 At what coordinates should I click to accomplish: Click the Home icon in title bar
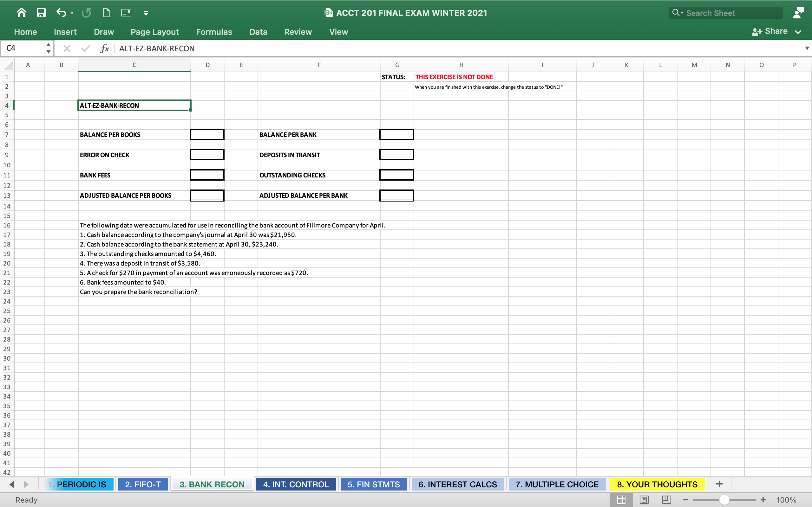coord(22,13)
